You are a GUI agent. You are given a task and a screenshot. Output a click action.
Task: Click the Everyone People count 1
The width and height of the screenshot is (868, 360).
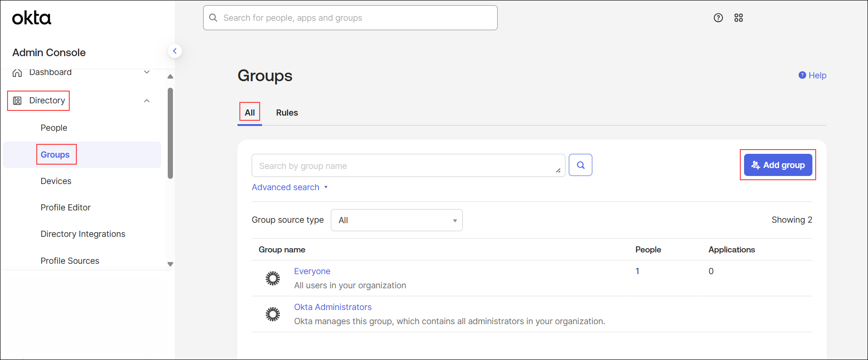(638, 271)
